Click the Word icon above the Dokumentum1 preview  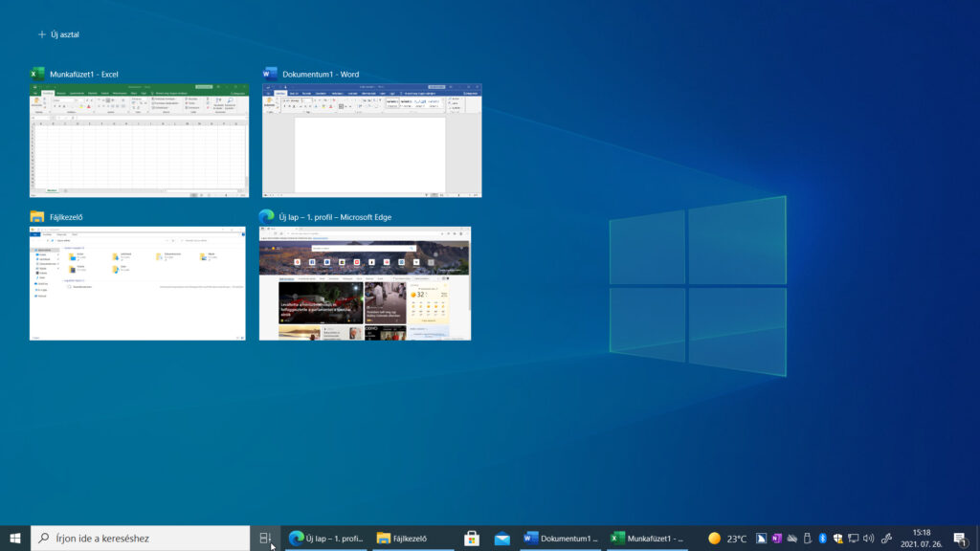coord(270,74)
